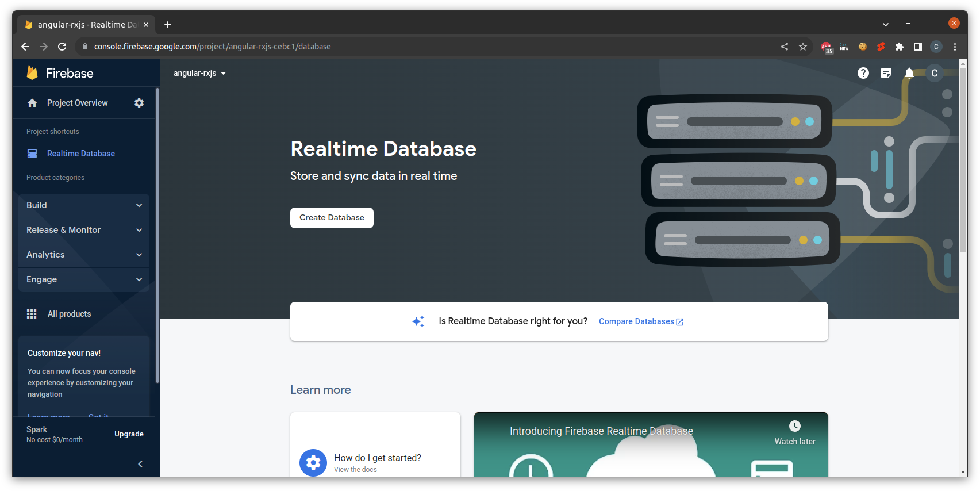Click the Realtime Database sidebar icon
This screenshot has height=491, width=980.
coord(32,154)
